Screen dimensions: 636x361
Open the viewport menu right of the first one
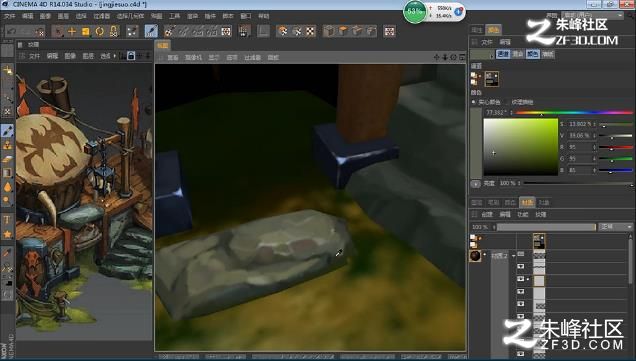point(193,58)
